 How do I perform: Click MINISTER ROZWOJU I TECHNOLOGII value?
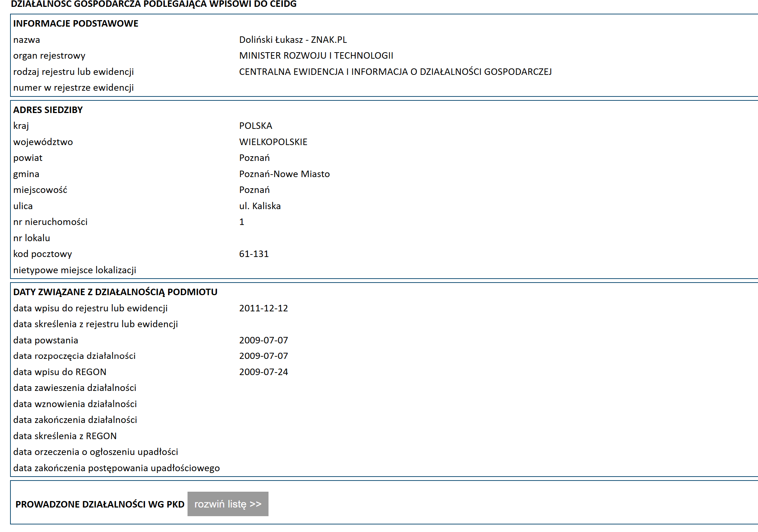click(x=316, y=56)
